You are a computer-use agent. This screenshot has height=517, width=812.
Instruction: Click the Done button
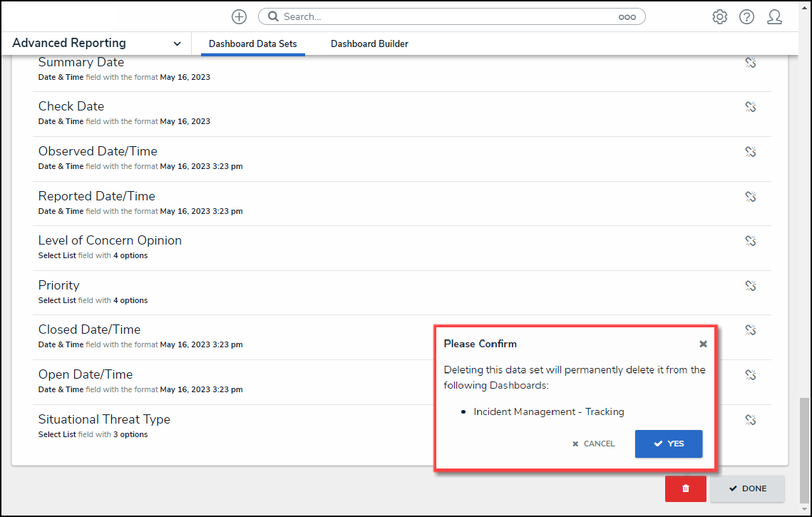coord(747,488)
